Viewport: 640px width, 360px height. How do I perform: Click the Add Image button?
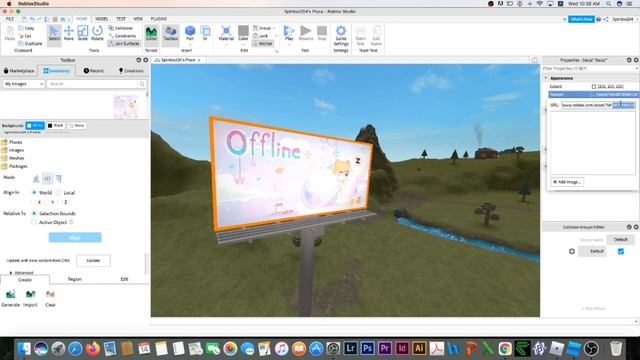pos(567,182)
